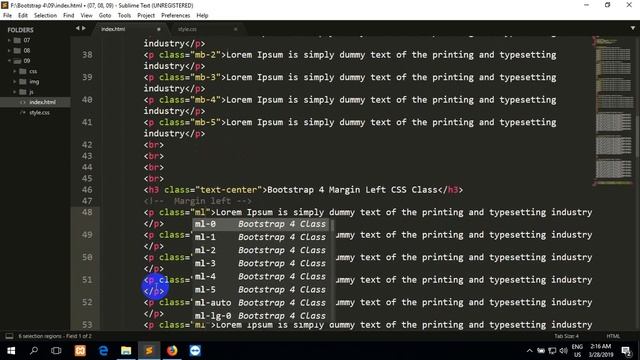Click the unsaved dot on index.html tab

point(158,29)
